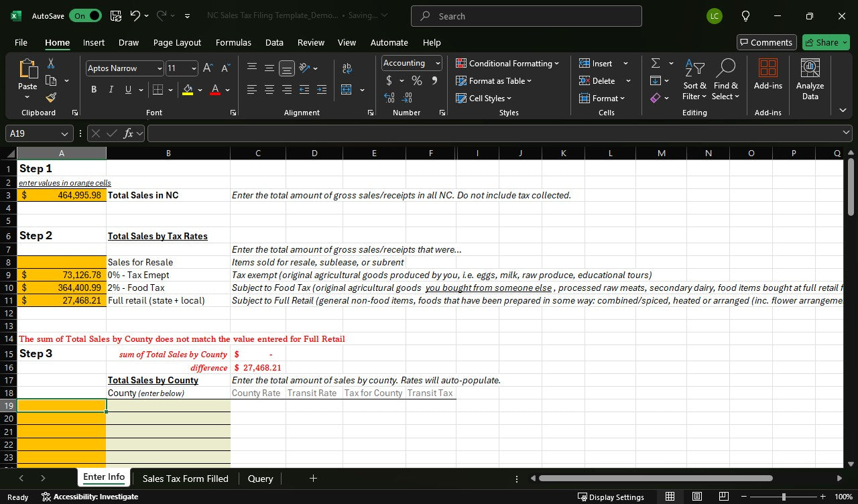The image size is (858, 504).
Task: Click the AutoSum sigma icon
Action: 656,63
